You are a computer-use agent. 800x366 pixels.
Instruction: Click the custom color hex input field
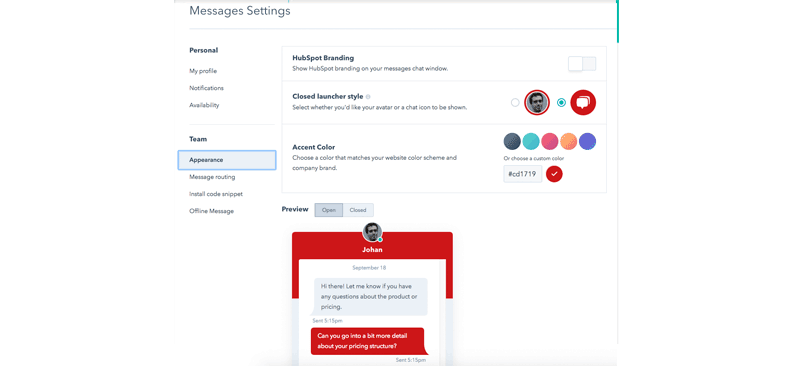522,174
